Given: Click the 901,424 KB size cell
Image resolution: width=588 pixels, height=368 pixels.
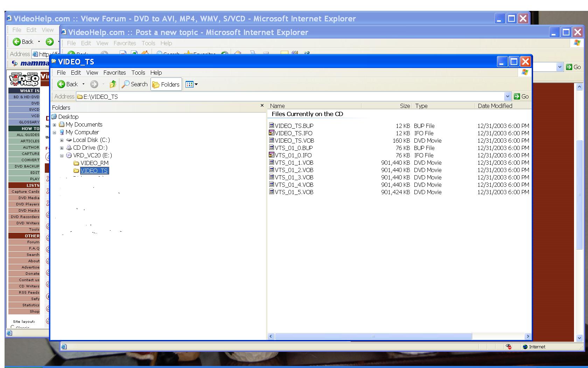Looking at the screenshot, I should pos(395,192).
